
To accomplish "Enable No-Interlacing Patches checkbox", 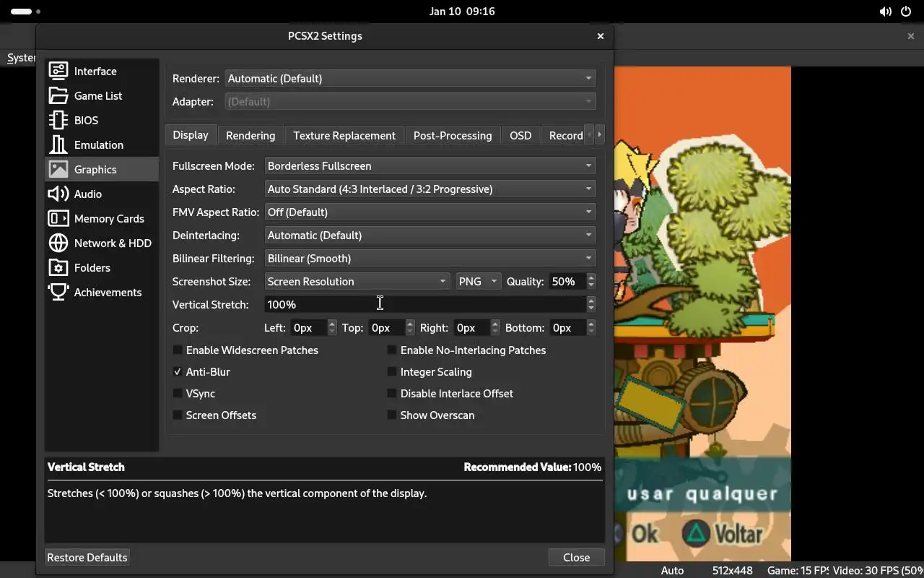I will [392, 350].
